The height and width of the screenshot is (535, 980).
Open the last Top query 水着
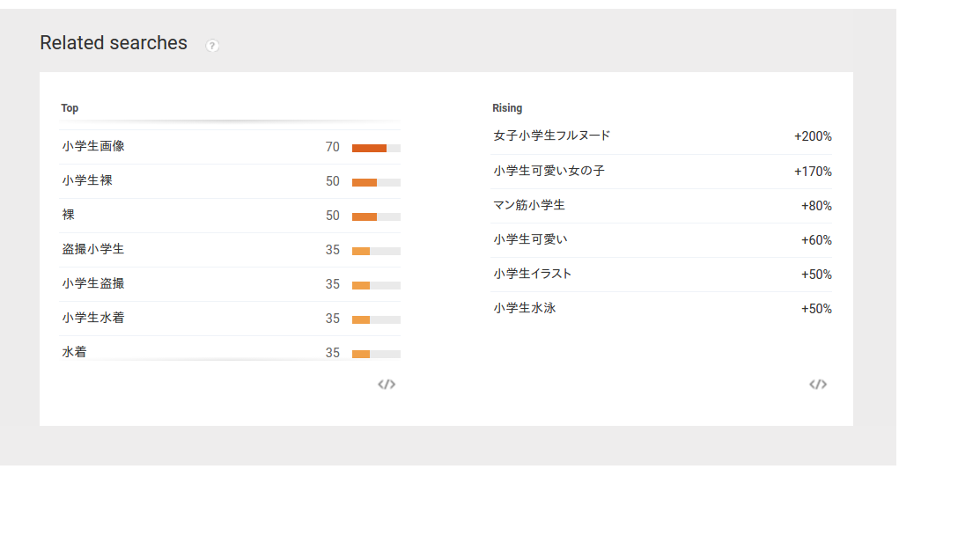point(74,352)
